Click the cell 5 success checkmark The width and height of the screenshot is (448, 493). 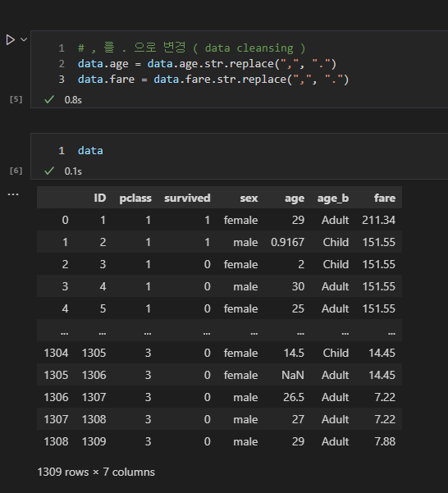pyautogui.click(x=49, y=100)
